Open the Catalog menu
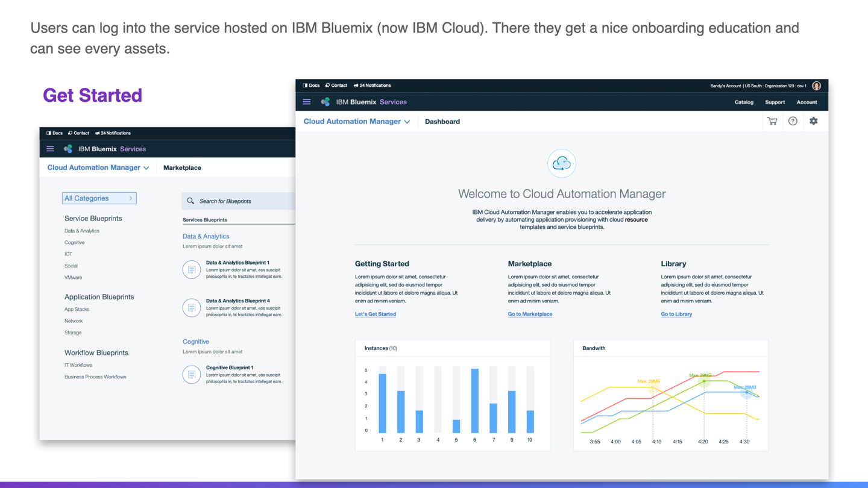The image size is (868, 488). 744,102
